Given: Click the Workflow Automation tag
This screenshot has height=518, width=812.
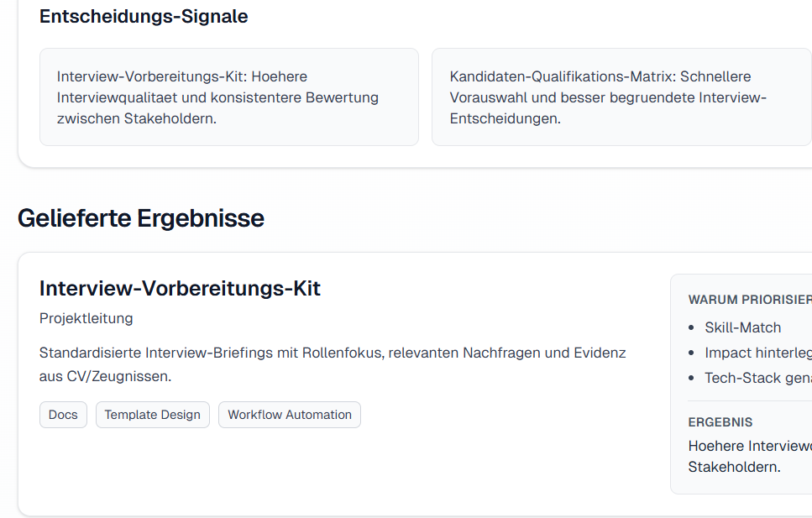Looking at the screenshot, I should (289, 415).
